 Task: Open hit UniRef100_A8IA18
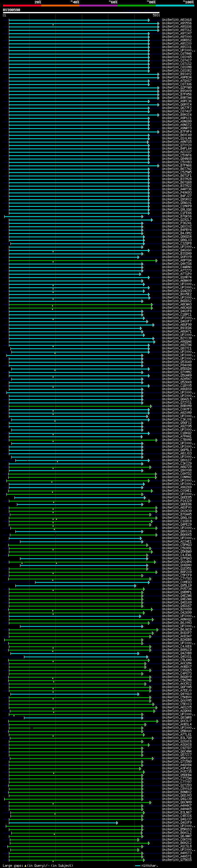177,20
